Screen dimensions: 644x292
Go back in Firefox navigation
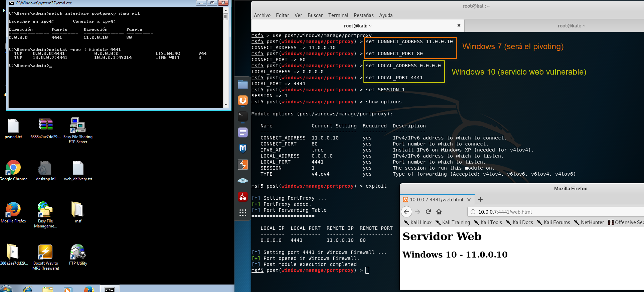pyautogui.click(x=406, y=212)
